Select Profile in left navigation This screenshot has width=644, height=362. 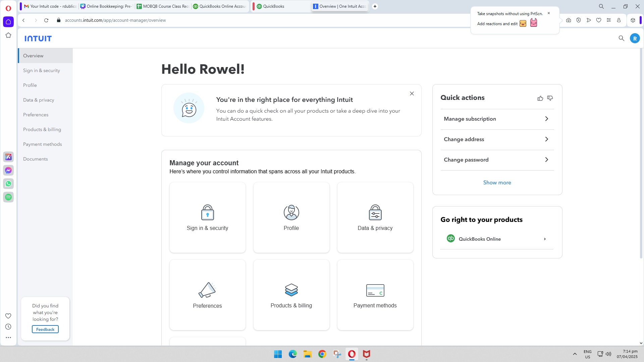coord(45,85)
